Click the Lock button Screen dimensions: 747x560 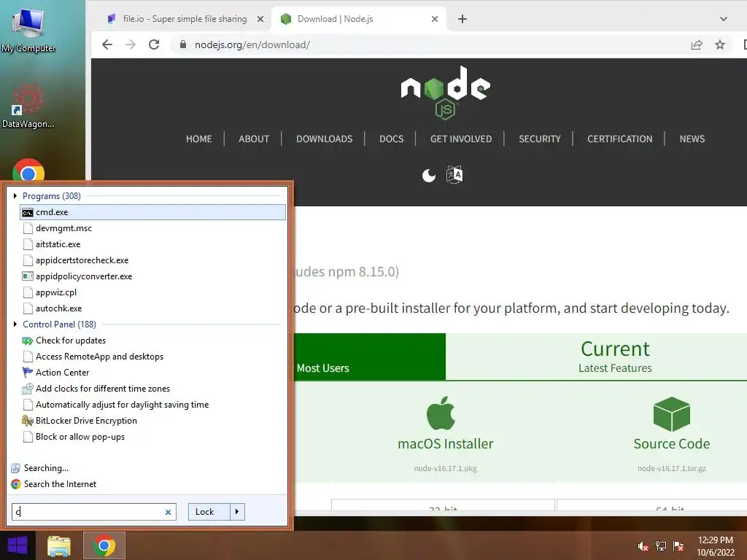pos(209,512)
